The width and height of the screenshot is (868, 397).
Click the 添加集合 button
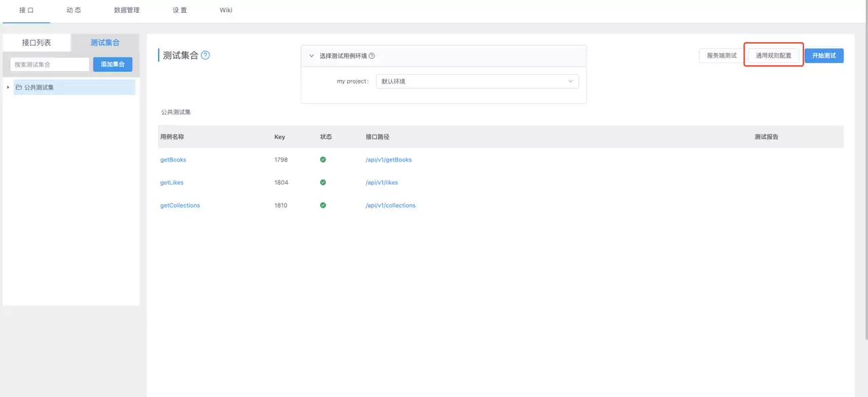113,64
